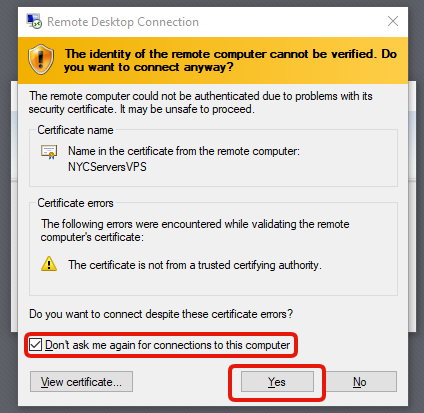Tick the 'Don't ask me again' checkbox box

pos(35,345)
